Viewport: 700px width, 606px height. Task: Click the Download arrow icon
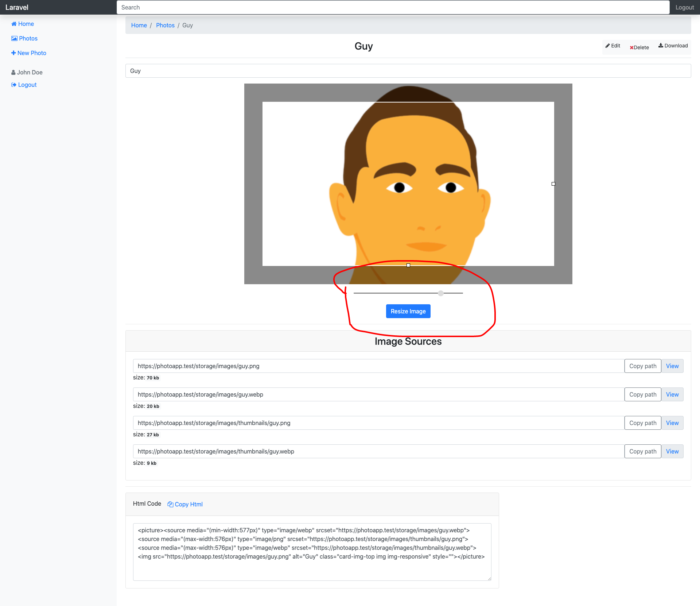[x=661, y=46]
